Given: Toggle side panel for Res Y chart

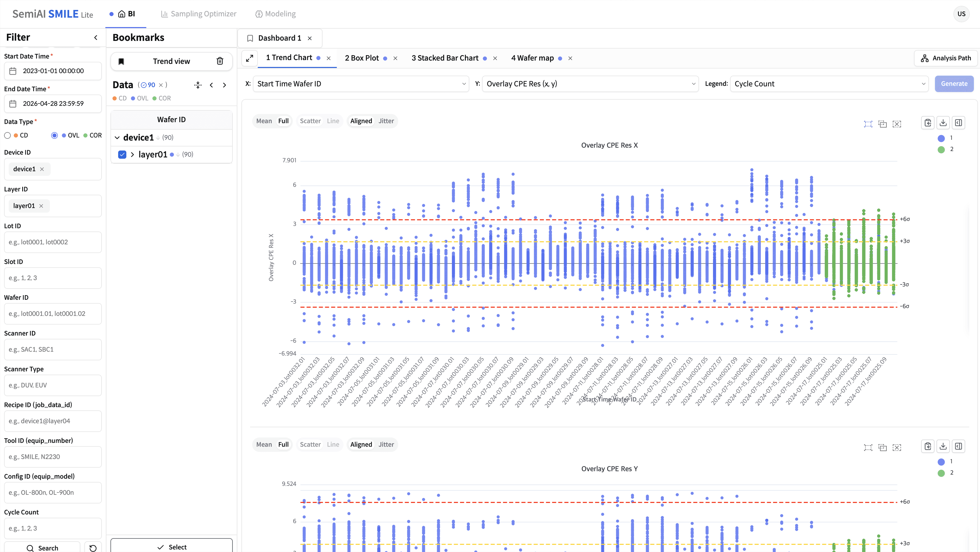Looking at the screenshot, I should (958, 446).
